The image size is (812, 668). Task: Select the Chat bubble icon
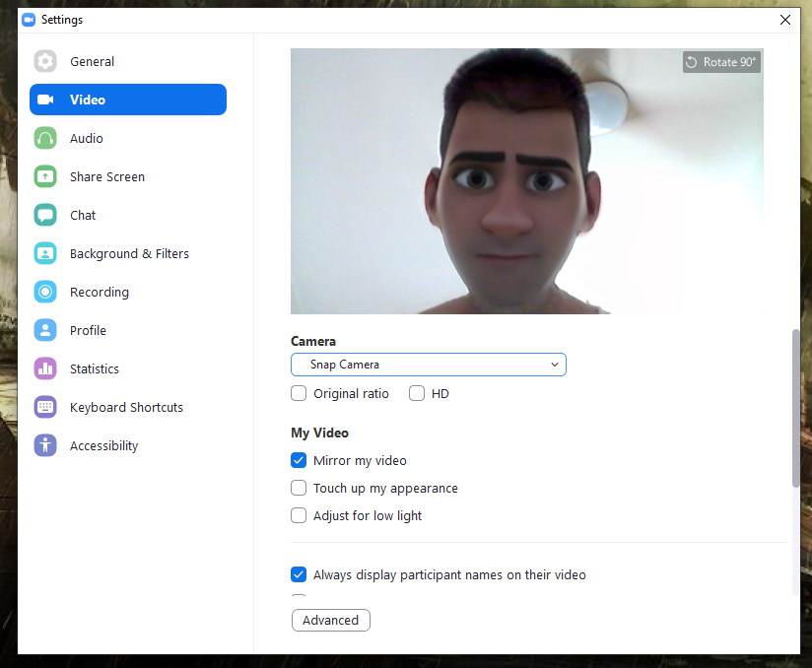(45, 215)
